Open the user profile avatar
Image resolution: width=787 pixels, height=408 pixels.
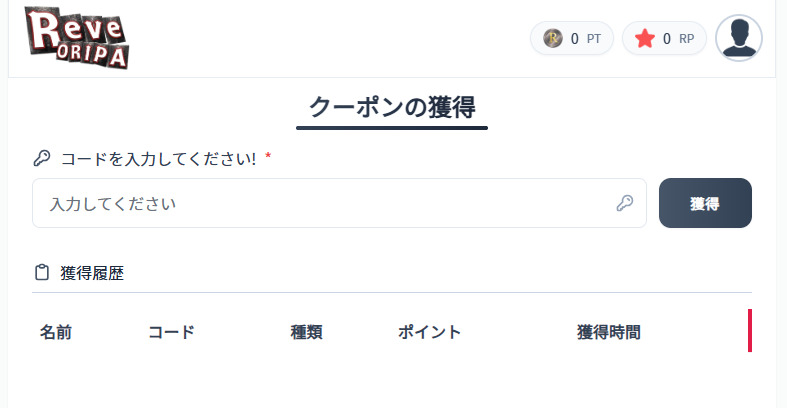pos(739,38)
